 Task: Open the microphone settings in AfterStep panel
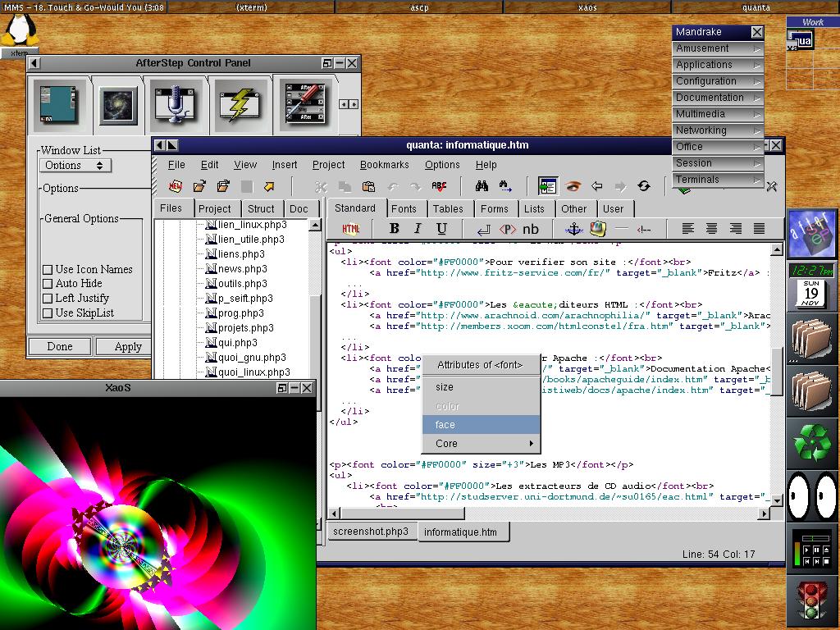click(x=176, y=103)
